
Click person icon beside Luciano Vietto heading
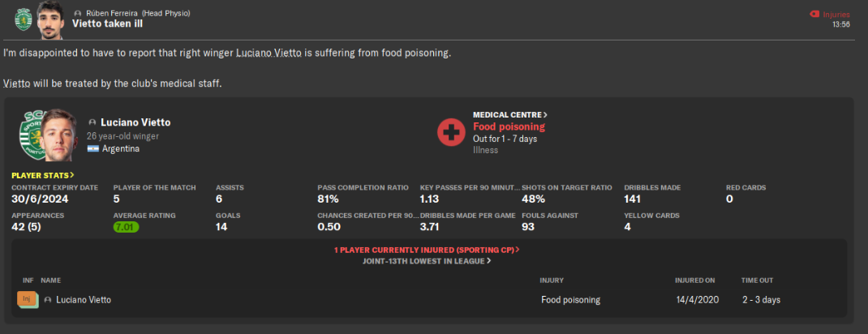click(92, 122)
